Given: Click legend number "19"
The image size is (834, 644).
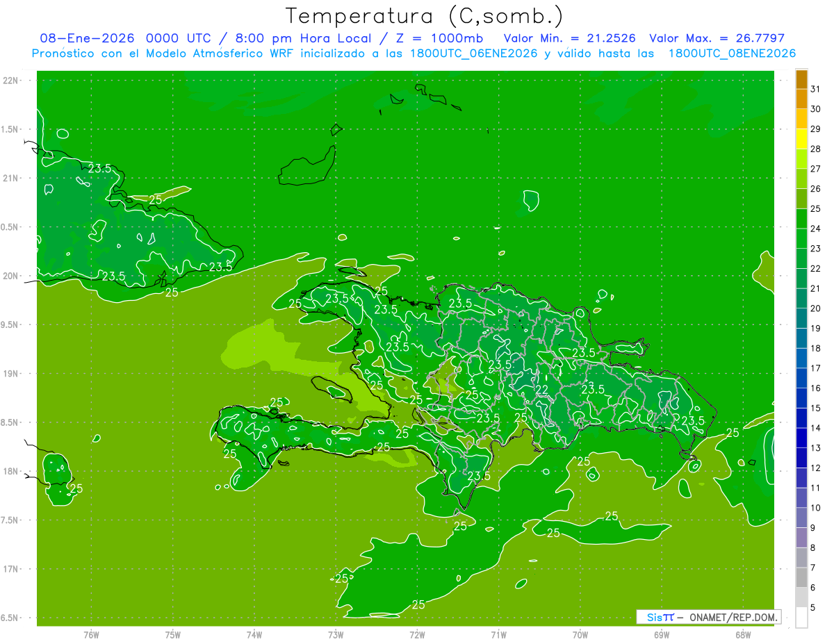Looking at the screenshot, I should click(x=815, y=328).
